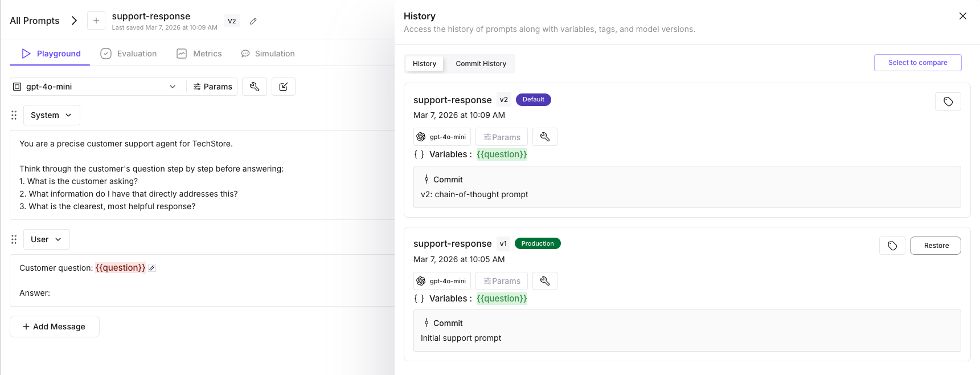Screen dimensions: 980x375
Task: Click Select to compare button
Action: pyautogui.click(x=917, y=63)
